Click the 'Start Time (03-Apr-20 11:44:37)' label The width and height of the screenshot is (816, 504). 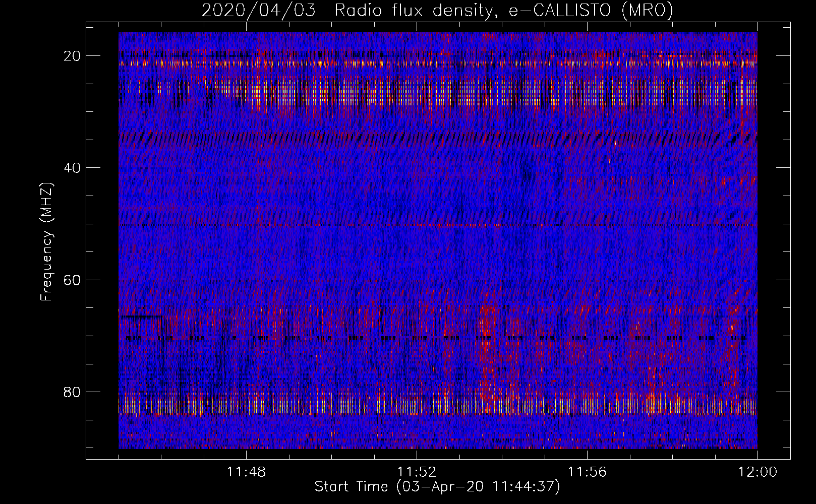pyautogui.click(x=437, y=487)
